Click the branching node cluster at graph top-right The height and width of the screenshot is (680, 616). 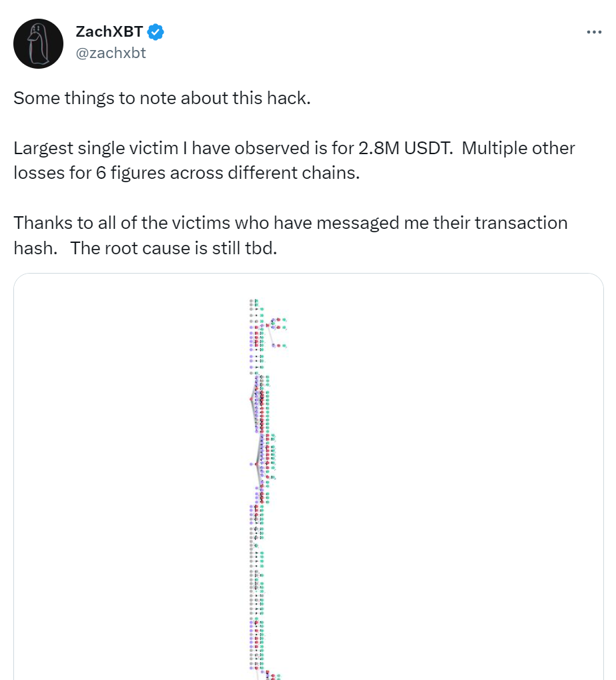click(x=277, y=332)
